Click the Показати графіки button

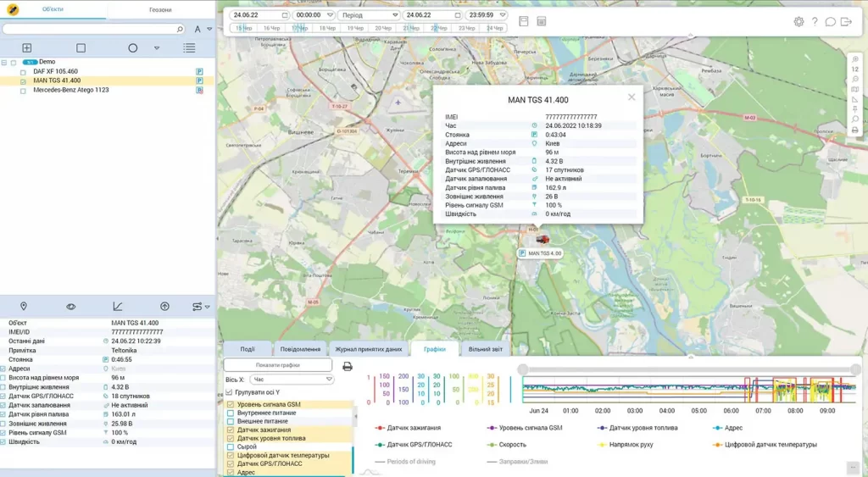click(278, 365)
